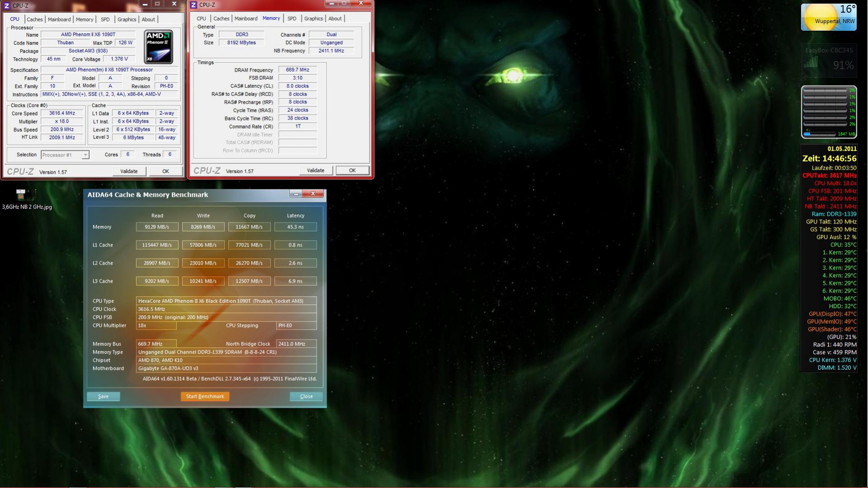Click the L1 Cache Read value 115447 MB/s
Image resolution: width=868 pixels, height=488 pixels.
point(157,245)
